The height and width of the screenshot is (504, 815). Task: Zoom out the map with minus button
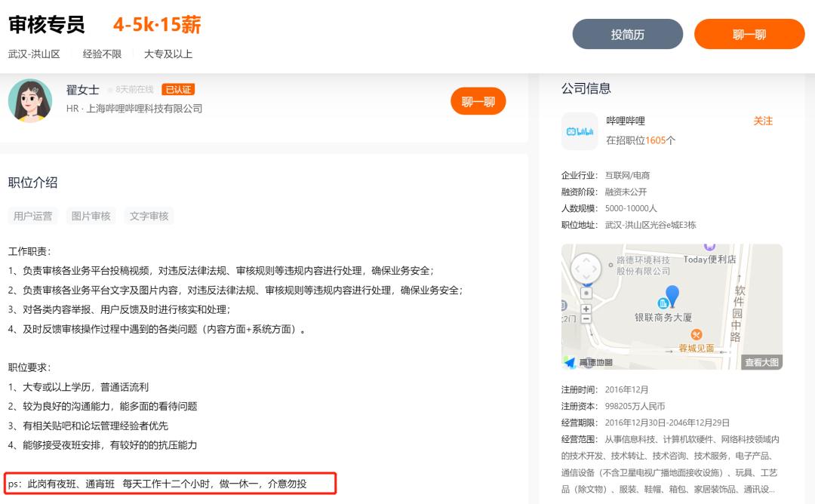(586, 318)
